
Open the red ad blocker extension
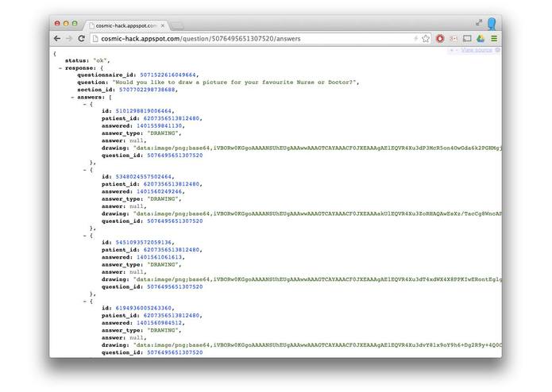(x=440, y=39)
